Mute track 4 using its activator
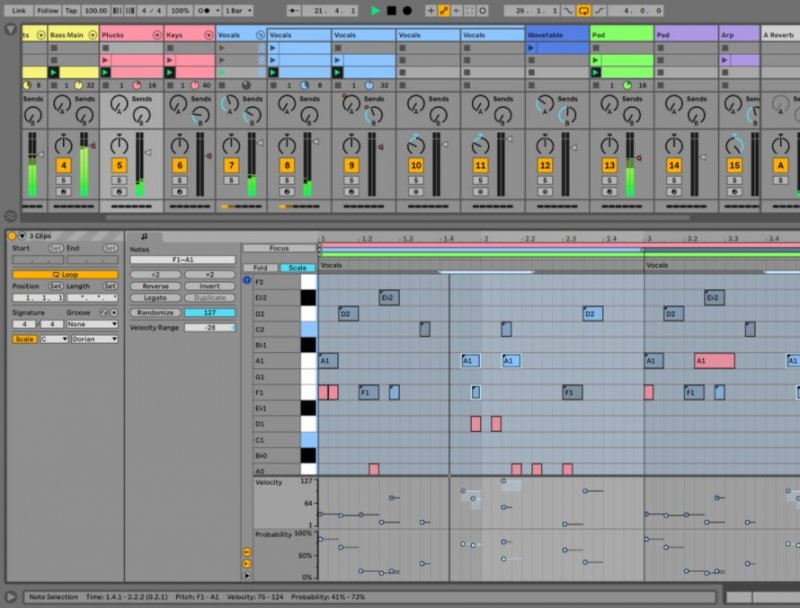Viewport: 800px width, 608px height. click(63, 165)
